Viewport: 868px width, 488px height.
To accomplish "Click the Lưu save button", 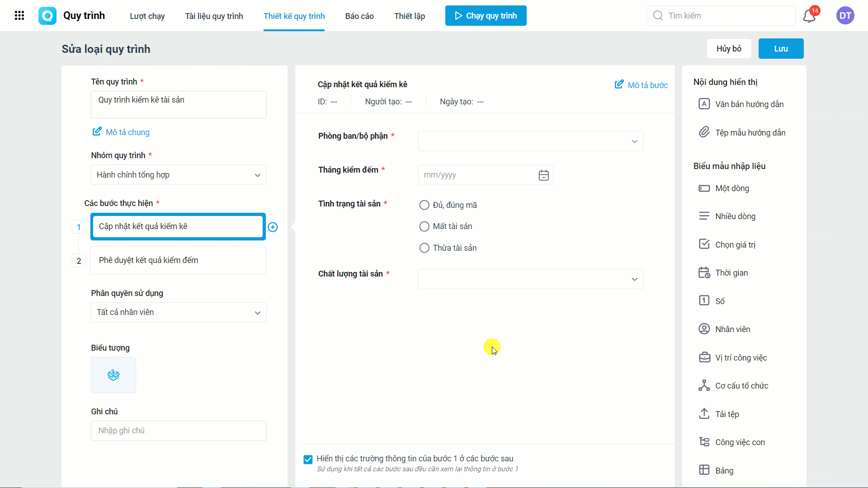I will point(781,48).
